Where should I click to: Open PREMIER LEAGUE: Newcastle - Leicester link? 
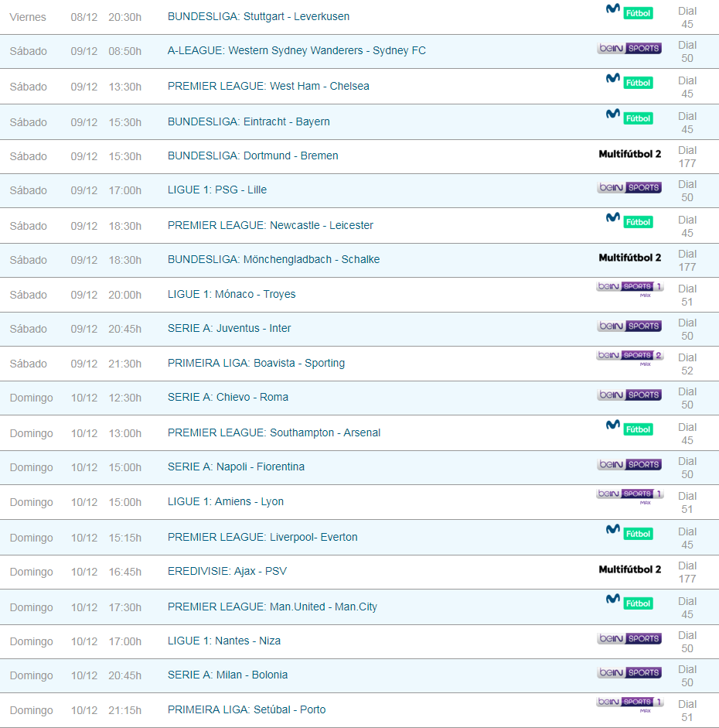point(270,225)
